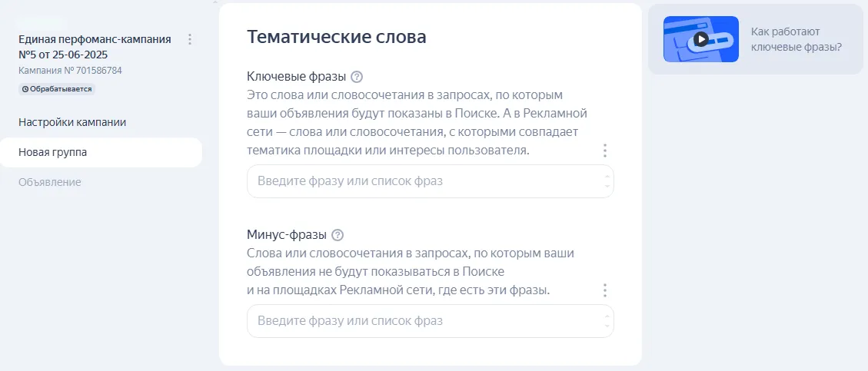The image size is (868, 371).
Task: Open the three-dot menu above the minus-phrases field
Action: (605, 290)
